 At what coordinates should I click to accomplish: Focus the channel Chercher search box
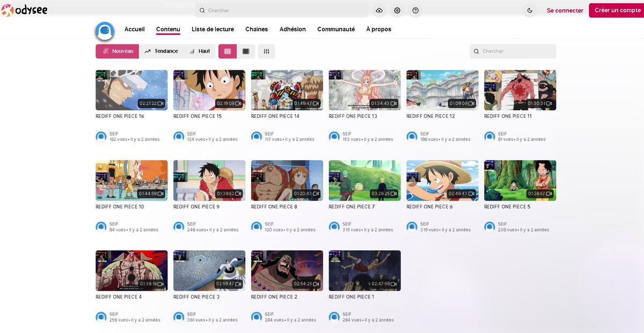pyautogui.click(x=513, y=51)
